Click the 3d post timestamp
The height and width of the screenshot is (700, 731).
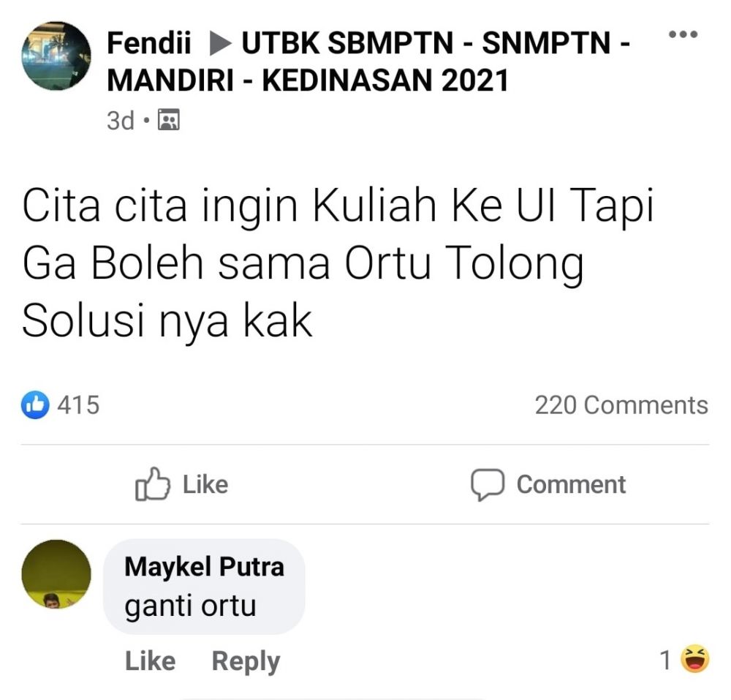tap(121, 120)
